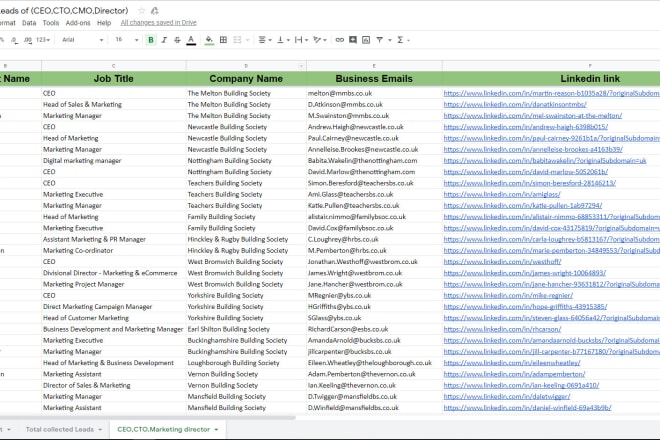The height and width of the screenshot is (440, 660).
Task: Select cell 'MRegnier@ybs.co.uk'
Action: point(374,296)
